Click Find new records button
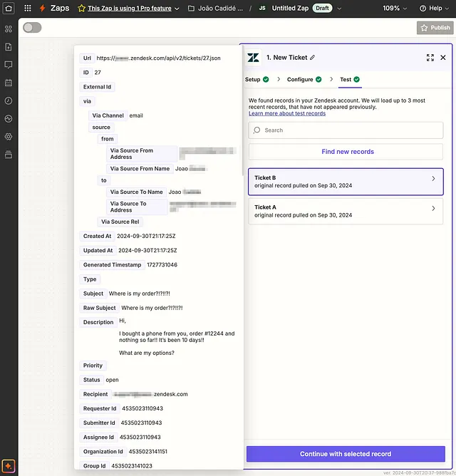The image size is (456, 476). click(x=346, y=152)
